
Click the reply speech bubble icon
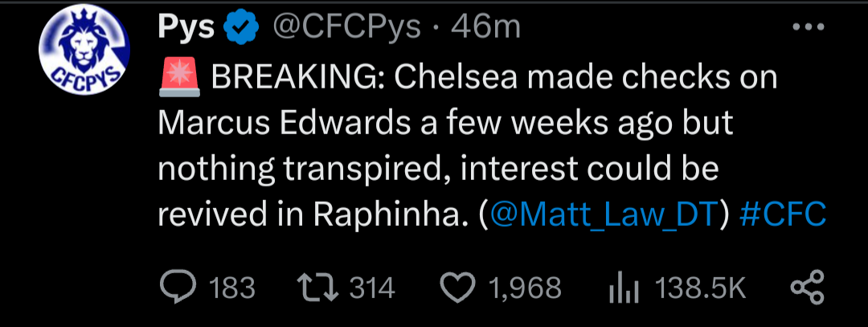tap(177, 288)
